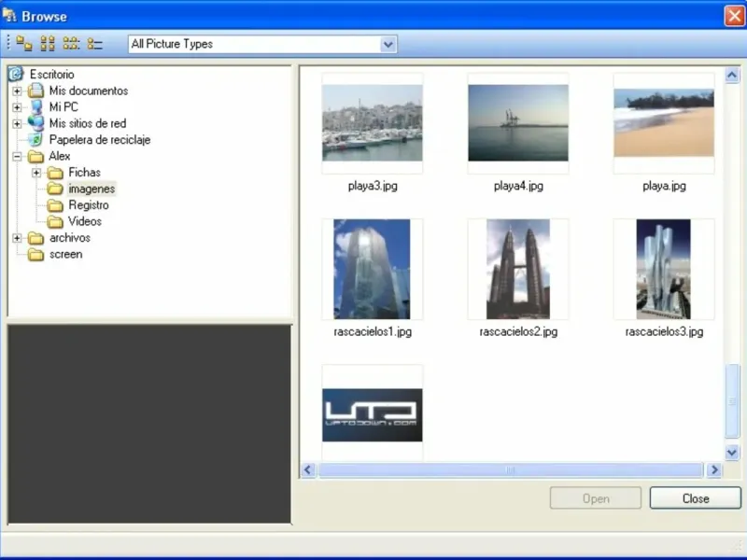Click the horizontal scrollbar thumb

coord(511,470)
